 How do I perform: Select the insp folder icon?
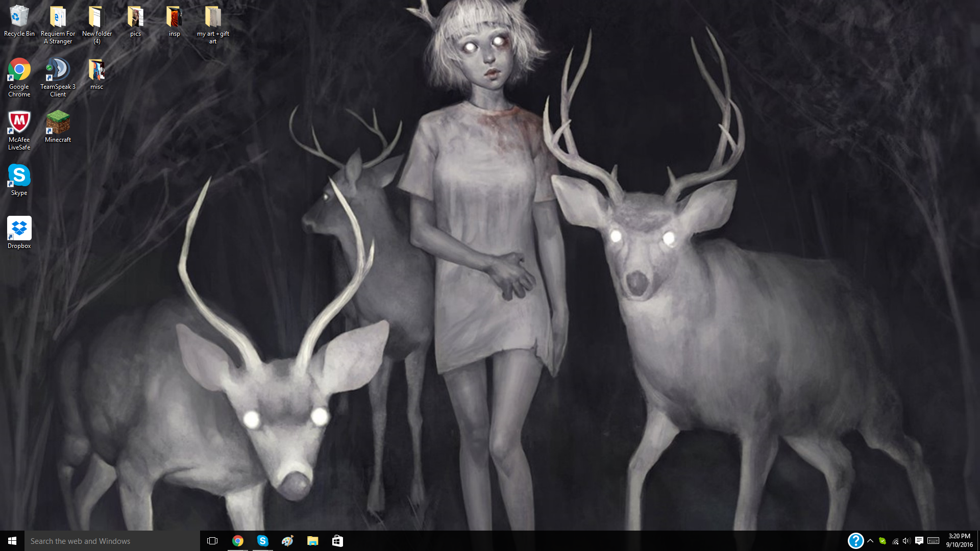point(174,21)
